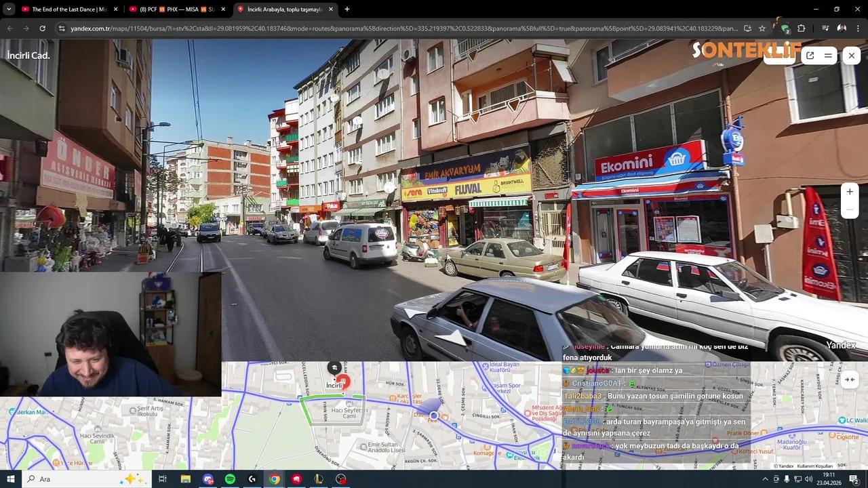Reload the Yandex Maps page
Viewport: 868px width, 488px height.
[x=42, y=28]
